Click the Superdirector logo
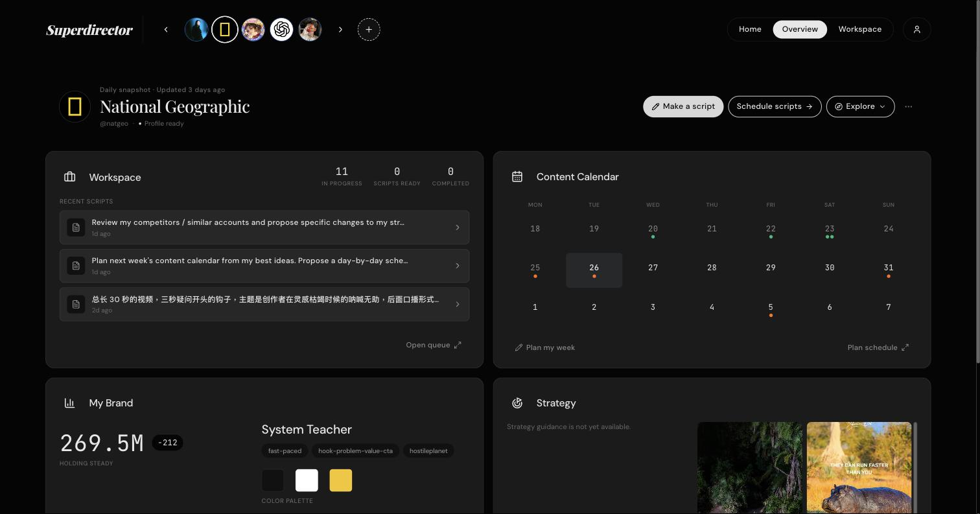 tap(89, 30)
